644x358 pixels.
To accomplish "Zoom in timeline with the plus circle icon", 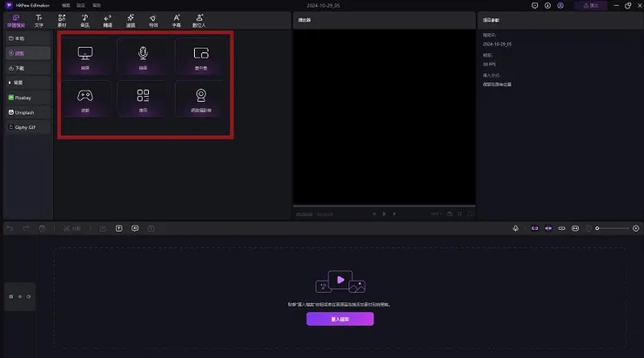I will (636, 228).
